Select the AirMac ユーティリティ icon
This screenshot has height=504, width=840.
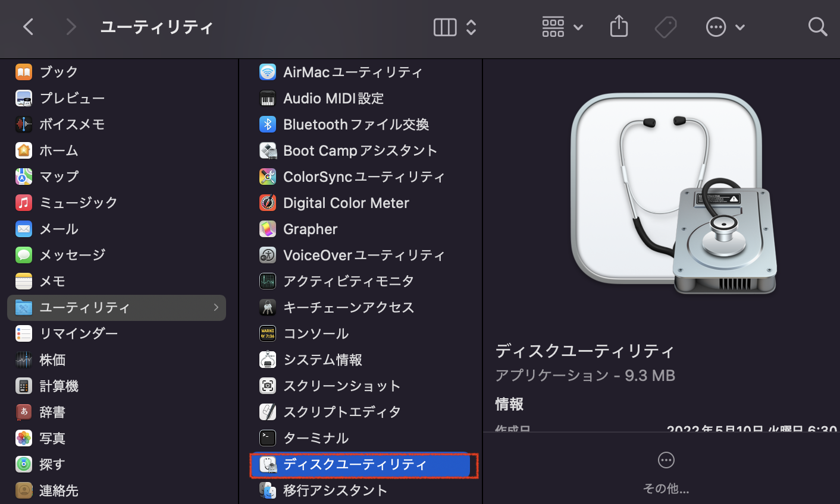coord(268,72)
